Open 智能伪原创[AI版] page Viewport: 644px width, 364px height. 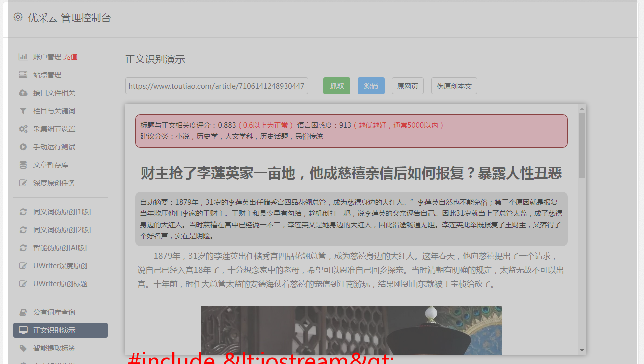pyautogui.click(x=60, y=248)
